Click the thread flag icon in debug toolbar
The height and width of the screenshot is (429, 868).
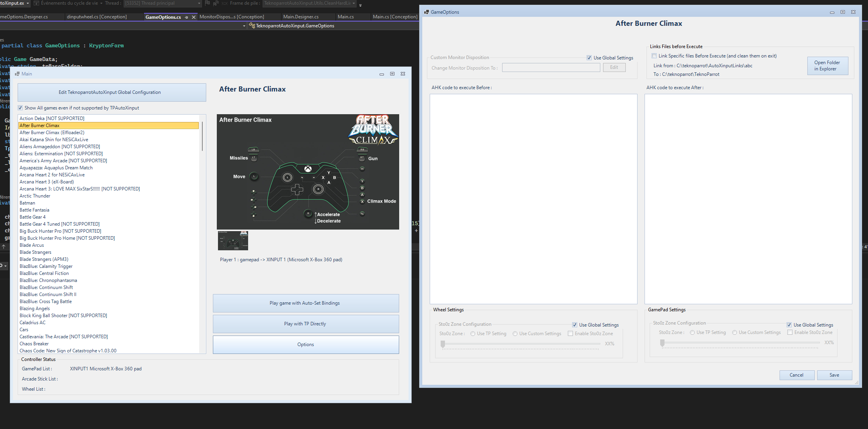pyautogui.click(x=207, y=3)
